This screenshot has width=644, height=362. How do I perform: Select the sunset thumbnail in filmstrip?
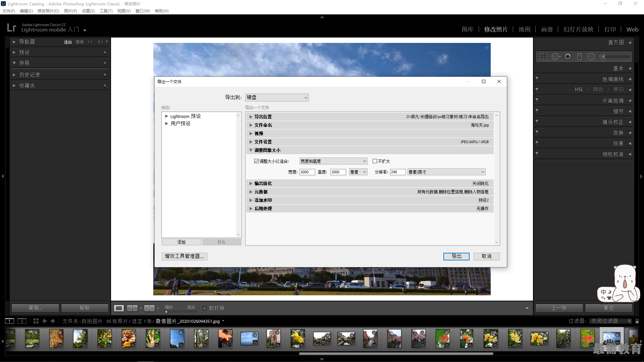click(225, 338)
